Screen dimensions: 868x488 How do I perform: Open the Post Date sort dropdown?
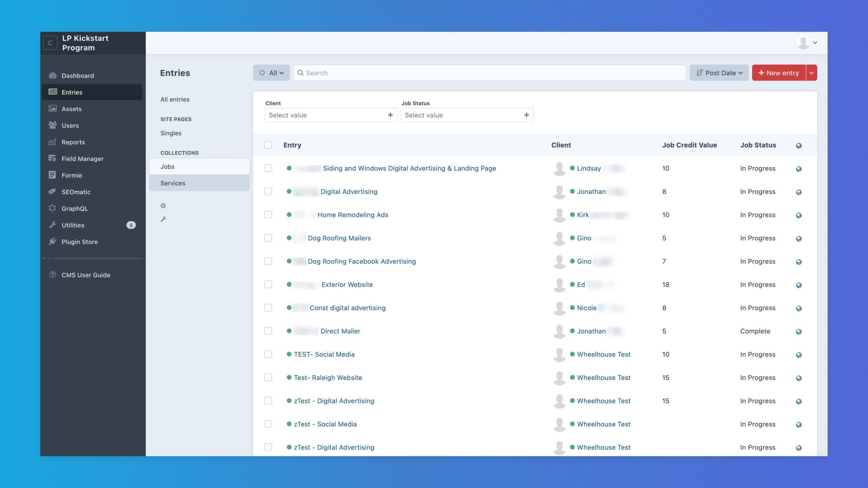[x=719, y=73]
